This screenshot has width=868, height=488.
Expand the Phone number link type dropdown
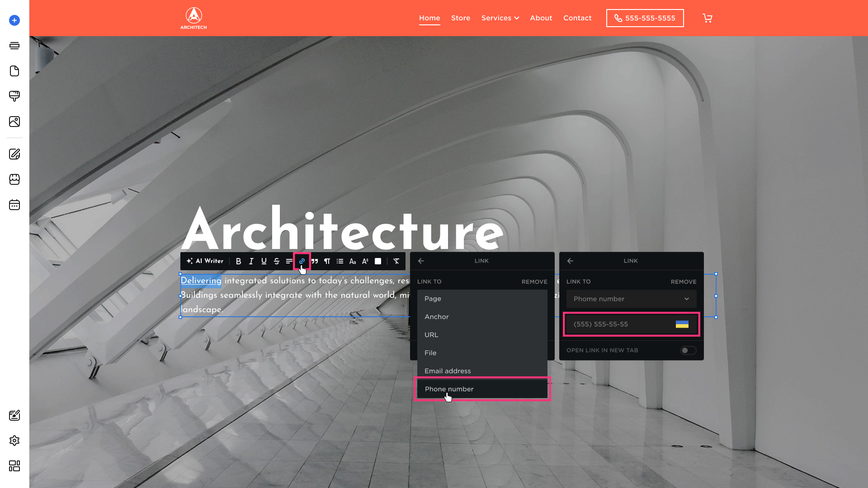click(631, 299)
